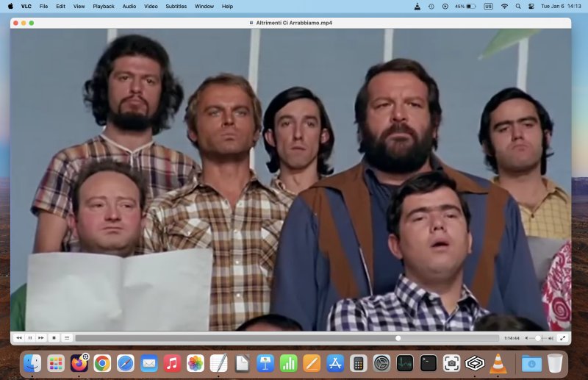The width and height of the screenshot is (588, 380).
Task: Open Terminal from the Dock
Action: coord(428,363)
